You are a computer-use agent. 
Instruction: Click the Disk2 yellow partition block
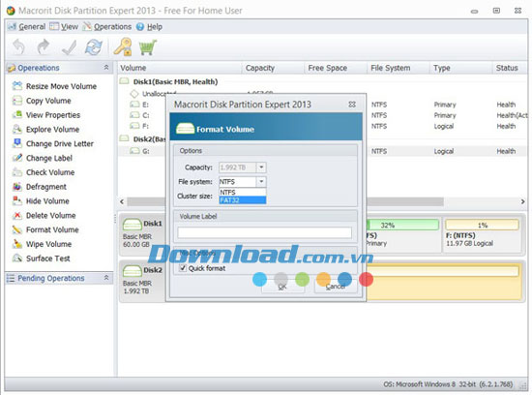[444, 282]
